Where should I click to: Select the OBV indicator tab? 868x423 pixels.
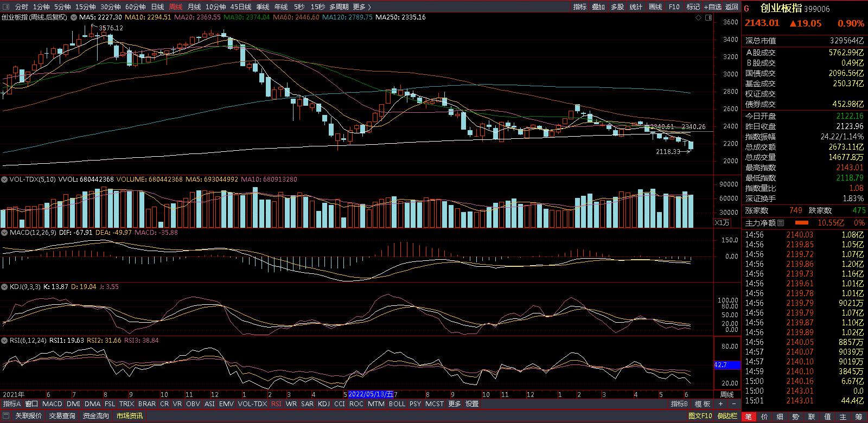tap(193, 404)
